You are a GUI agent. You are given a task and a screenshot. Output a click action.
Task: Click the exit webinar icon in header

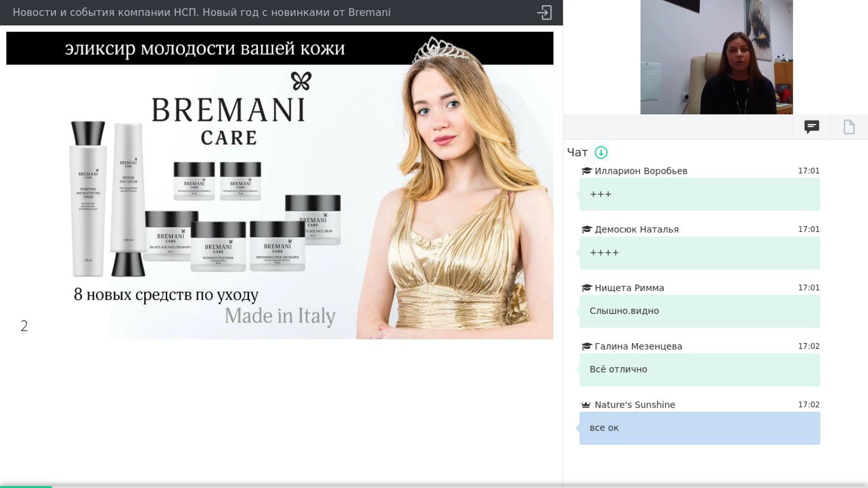tap(544, 13)
